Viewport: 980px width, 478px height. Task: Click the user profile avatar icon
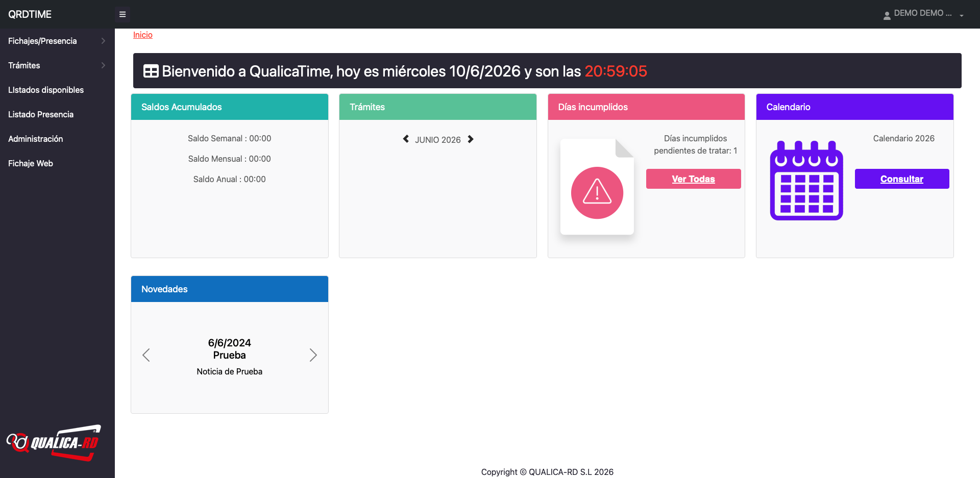887,16
